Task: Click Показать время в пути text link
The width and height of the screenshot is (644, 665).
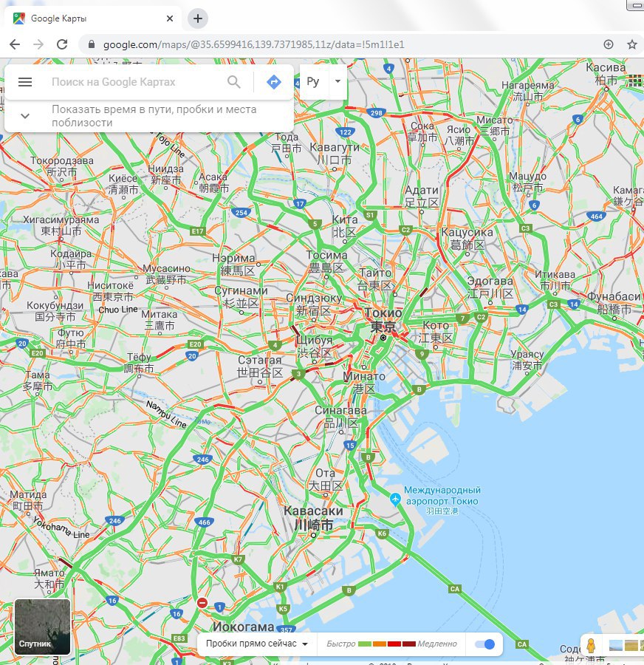Action: (x=154, y=116)
